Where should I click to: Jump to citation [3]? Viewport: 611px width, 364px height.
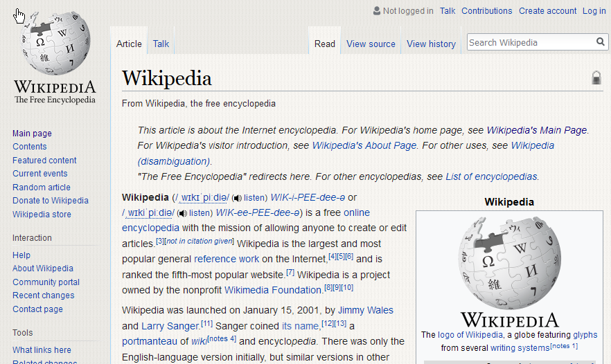coord(160,242)
